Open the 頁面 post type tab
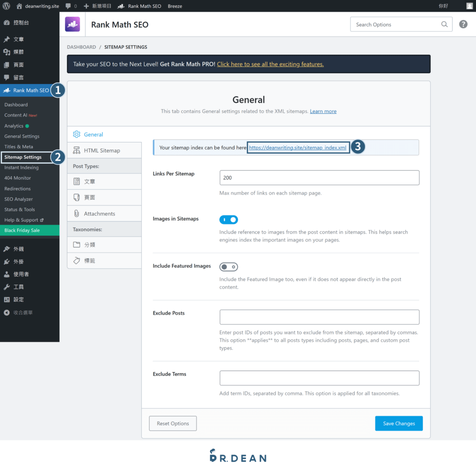 tap(104, 197)
